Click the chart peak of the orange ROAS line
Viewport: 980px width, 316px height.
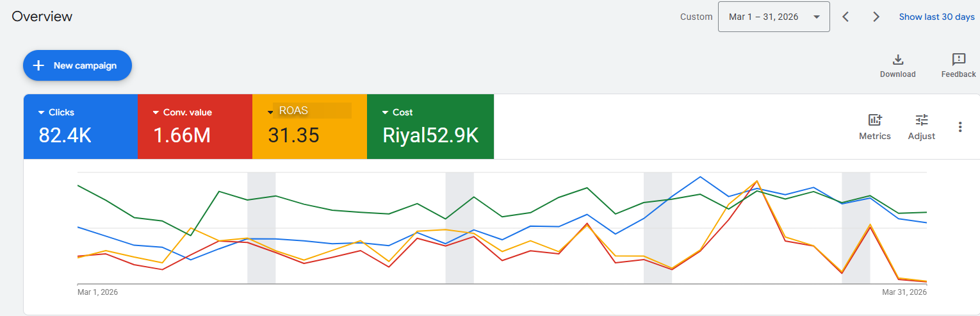point(758,181)
